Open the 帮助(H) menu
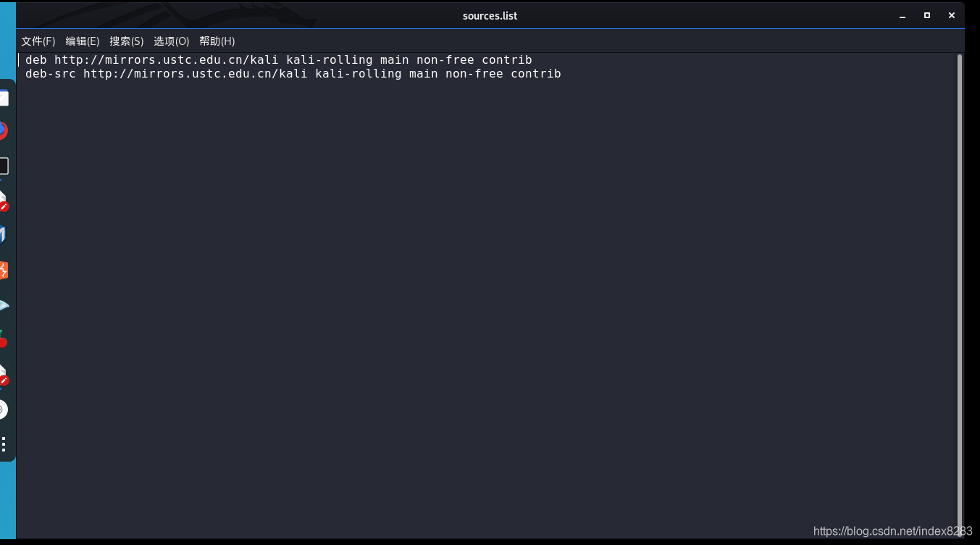 (217, 41)
